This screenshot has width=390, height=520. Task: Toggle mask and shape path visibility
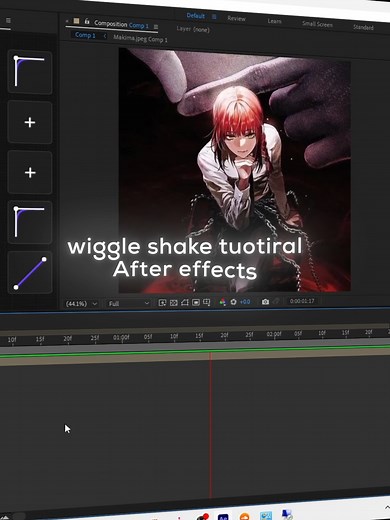185,302
